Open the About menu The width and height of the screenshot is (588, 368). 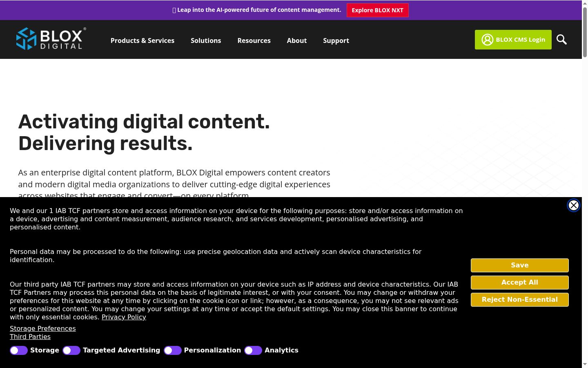(x=297, y=40)
